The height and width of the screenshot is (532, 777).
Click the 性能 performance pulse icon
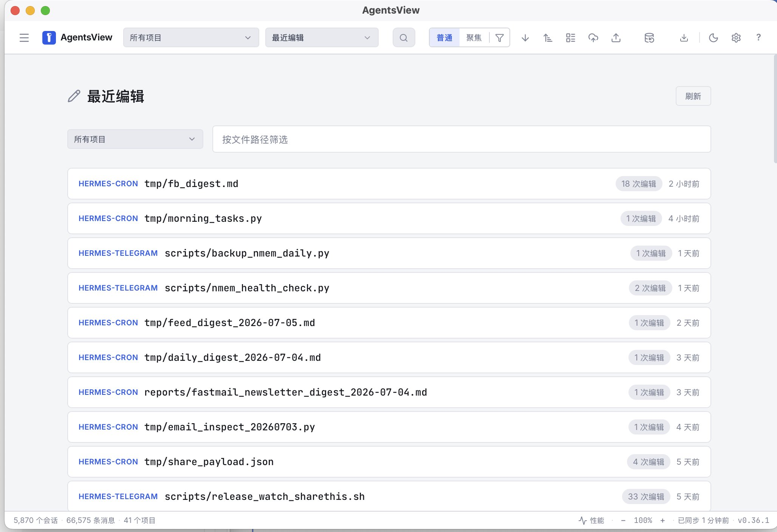[x=582, y=521]
